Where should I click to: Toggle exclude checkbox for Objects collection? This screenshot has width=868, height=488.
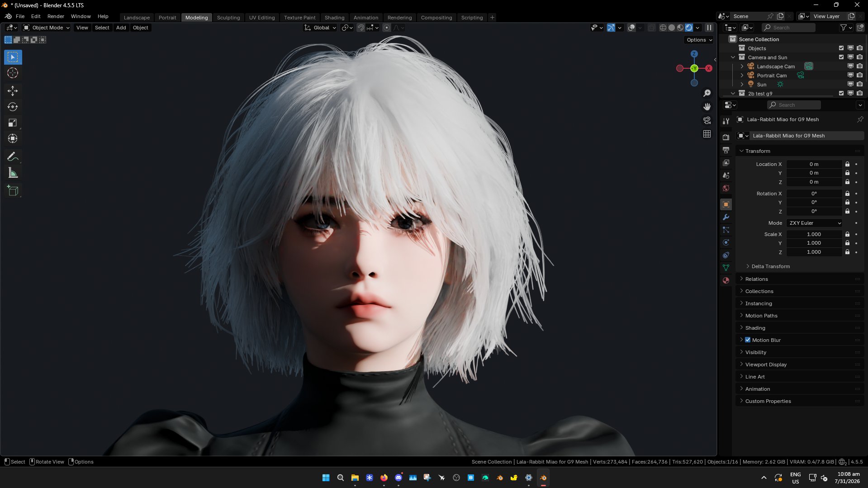(x=841, y=48)
